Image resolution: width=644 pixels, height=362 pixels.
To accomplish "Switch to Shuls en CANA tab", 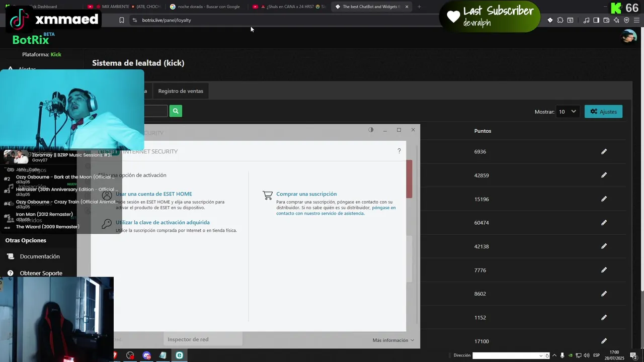I will point(289,7).
